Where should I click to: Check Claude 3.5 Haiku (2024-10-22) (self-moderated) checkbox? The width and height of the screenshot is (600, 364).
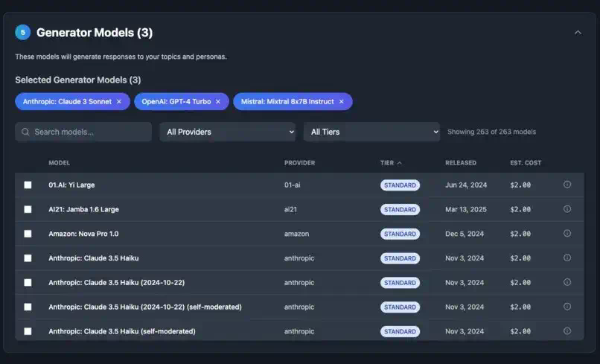pos(28,307)
